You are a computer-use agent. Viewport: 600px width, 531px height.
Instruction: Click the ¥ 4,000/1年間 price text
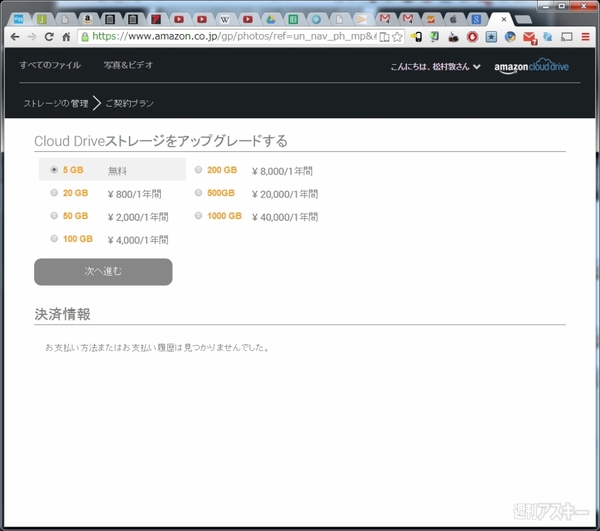(x=138, y=240)
